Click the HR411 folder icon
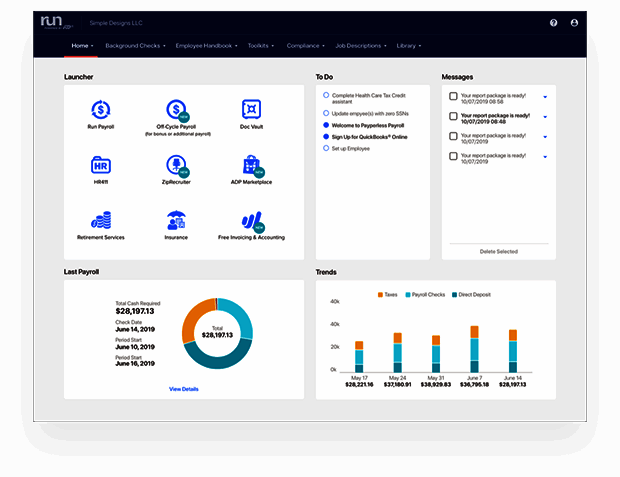 [101, 165]
